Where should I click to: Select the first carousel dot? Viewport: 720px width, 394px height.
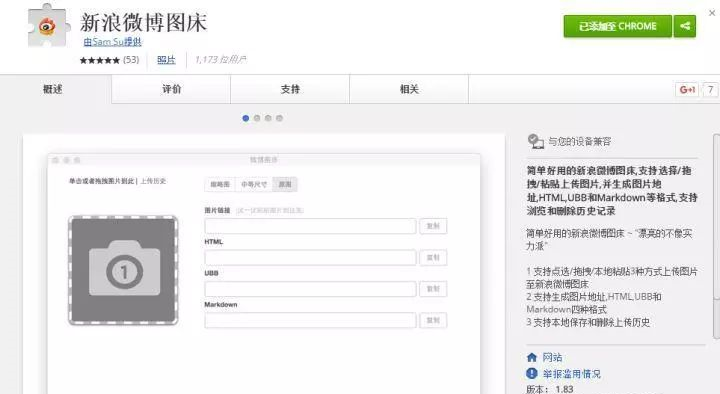(x=246, y=118)
